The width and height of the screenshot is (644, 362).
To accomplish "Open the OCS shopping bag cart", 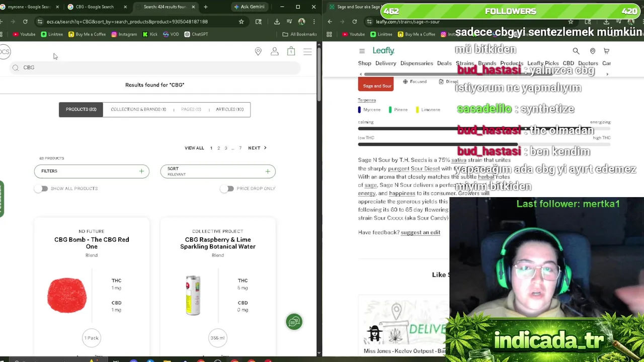I will coord(291,51).
